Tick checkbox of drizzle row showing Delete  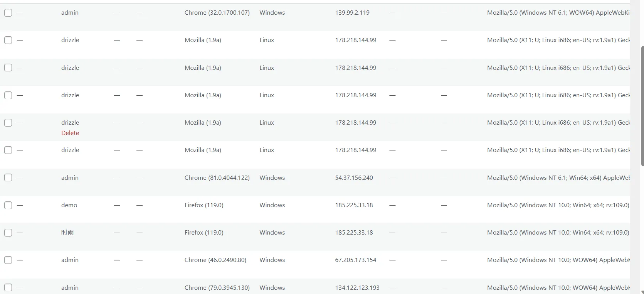tap(8, 123)
